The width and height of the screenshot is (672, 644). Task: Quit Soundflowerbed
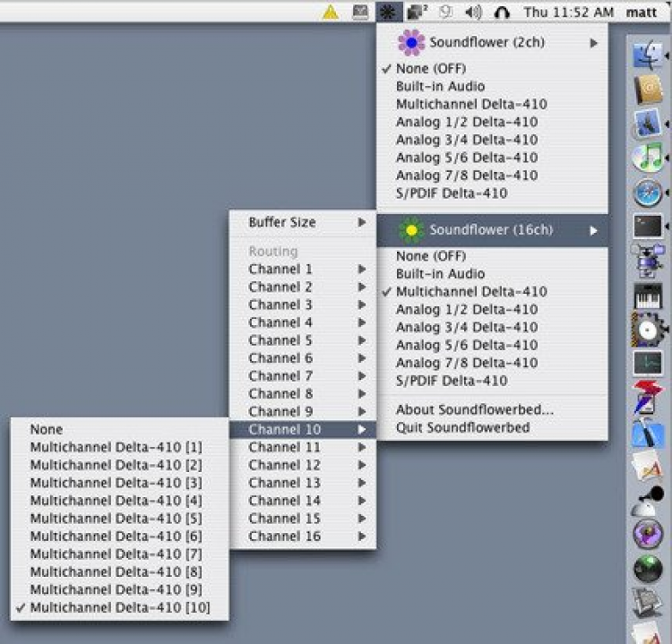pyautogui.click(x=493, y=427)
